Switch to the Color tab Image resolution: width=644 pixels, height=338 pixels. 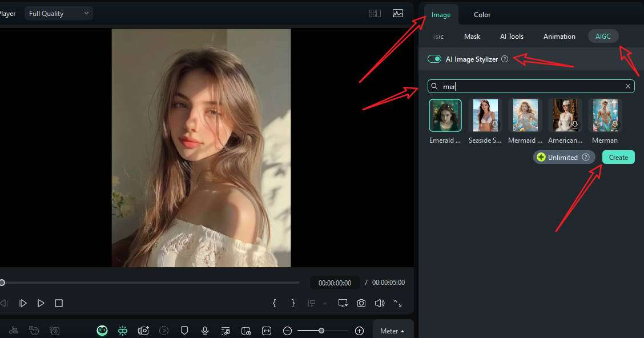pos(482,15)
